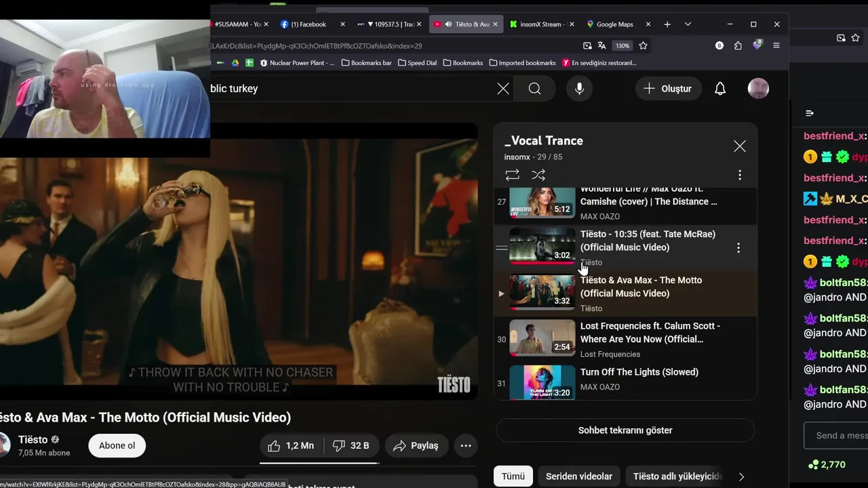Like the video with 1,2 Mn likes
This screenshot has width=868, height=488.
(291, 445)
